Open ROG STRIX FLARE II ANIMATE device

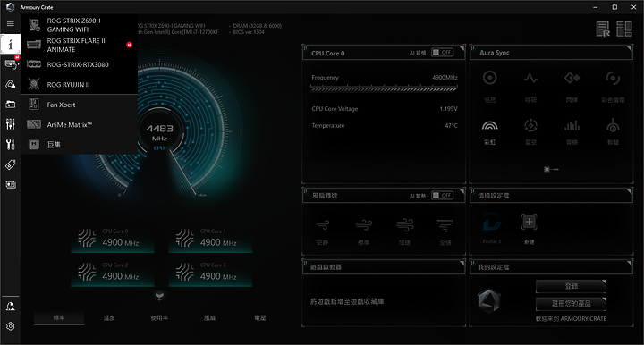point(79,45)
